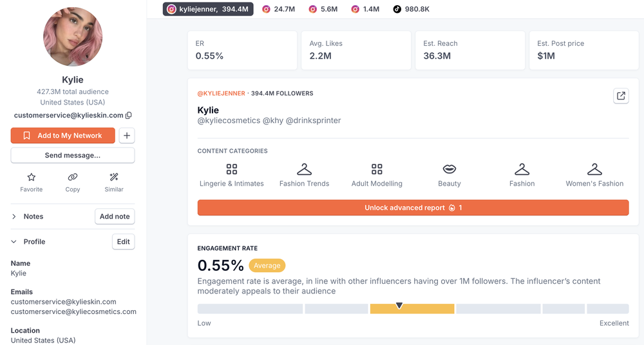The width and height of the screenshot is (644, 345).
Task: Click Kylie's profile picture
Action: click(x=73, y=37)
